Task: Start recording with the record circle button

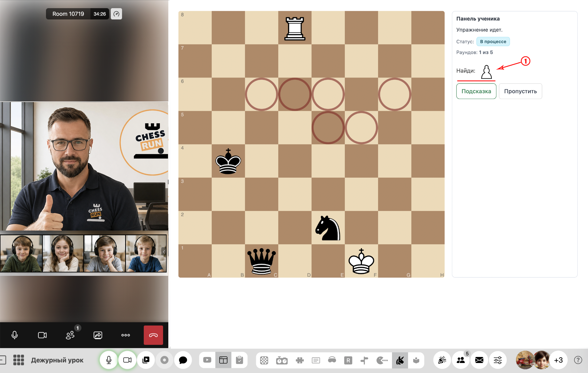Action: coord(165,360)
